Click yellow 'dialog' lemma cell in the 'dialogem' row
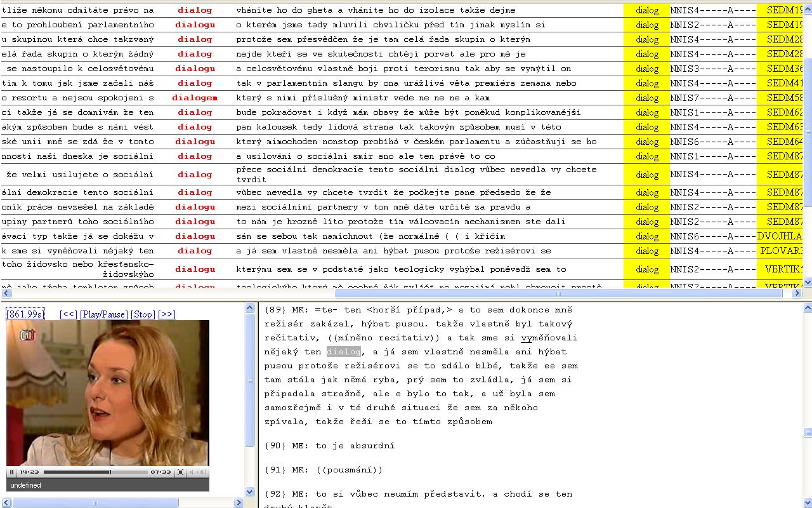812x508 pixels. coord(647,98)
